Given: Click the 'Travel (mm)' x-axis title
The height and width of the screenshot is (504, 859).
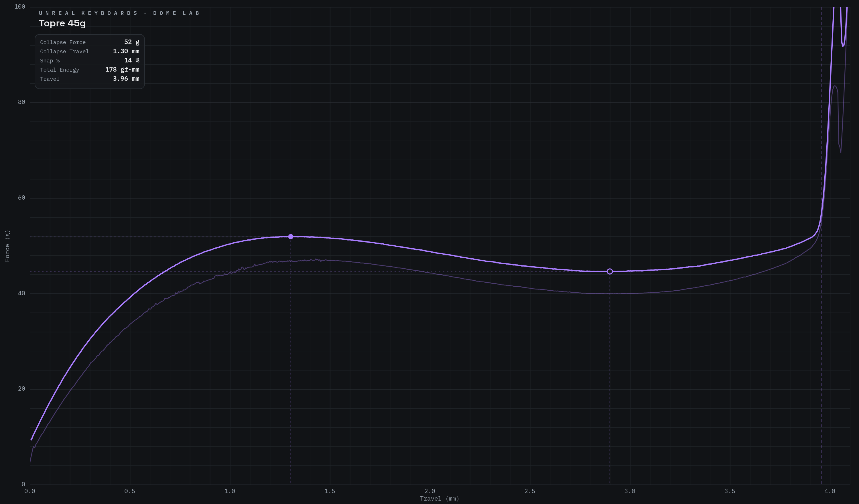Looking at the screenshot, I should coord(440,499).
